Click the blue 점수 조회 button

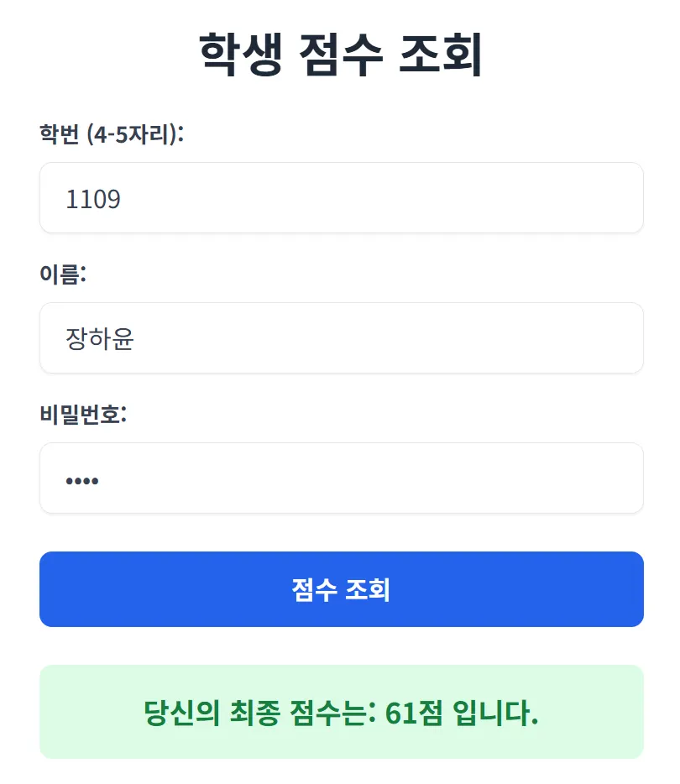342,589
